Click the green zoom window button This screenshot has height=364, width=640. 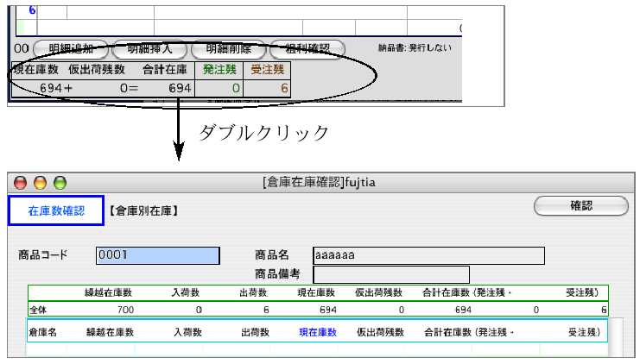point(60,182)
